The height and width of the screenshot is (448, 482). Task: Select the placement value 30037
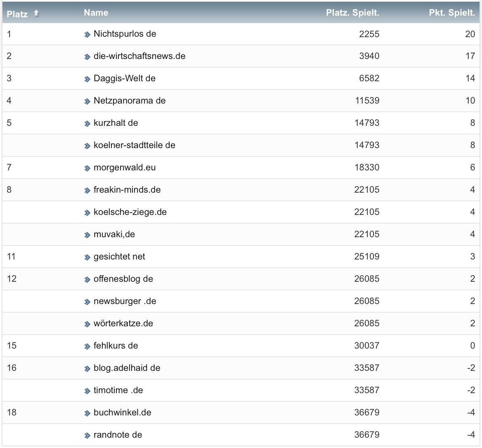367,346
